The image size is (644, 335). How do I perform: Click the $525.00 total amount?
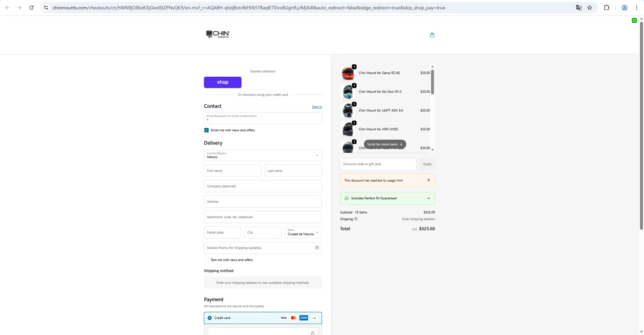pos(427,229)
